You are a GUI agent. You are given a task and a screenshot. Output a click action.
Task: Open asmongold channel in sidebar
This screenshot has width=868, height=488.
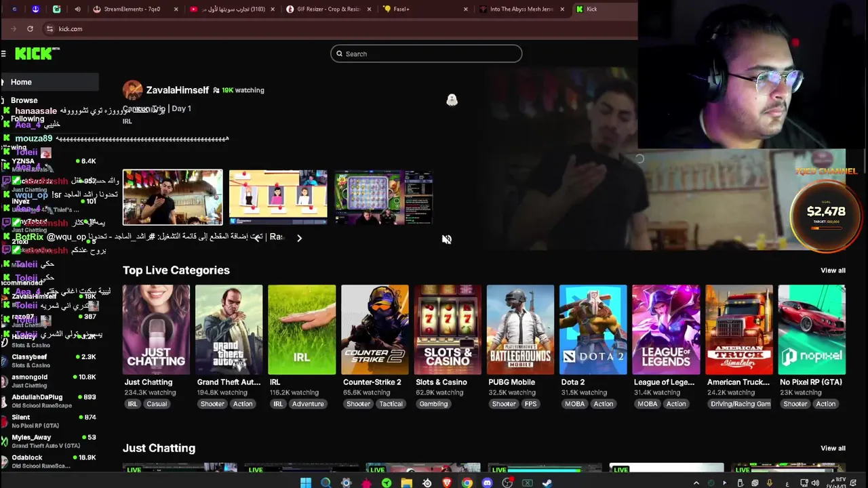coord(50,381)
